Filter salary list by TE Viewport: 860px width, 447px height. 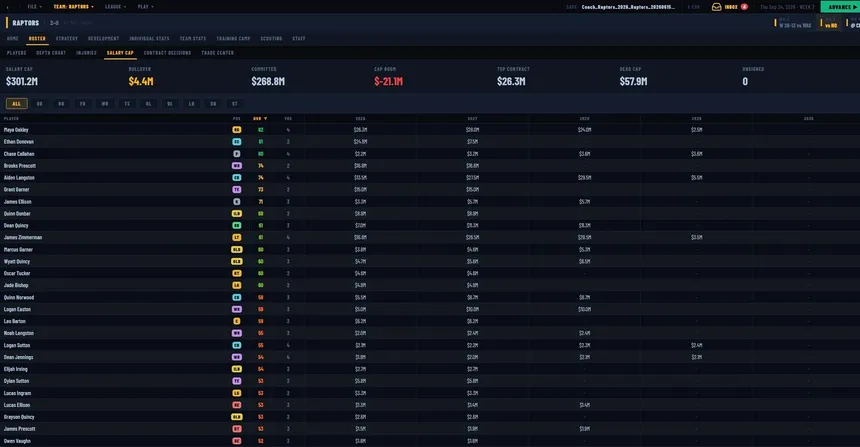click(127, 104)
